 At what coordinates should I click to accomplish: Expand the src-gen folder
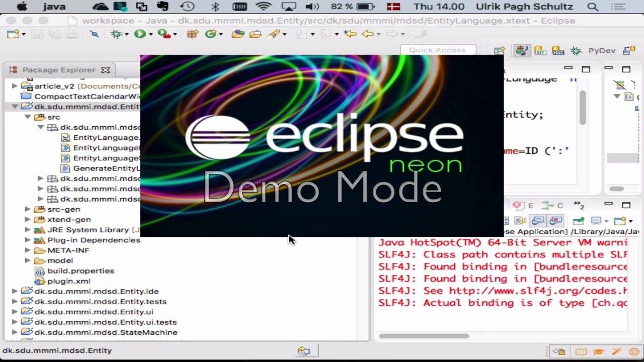click(x=28, y=209)
